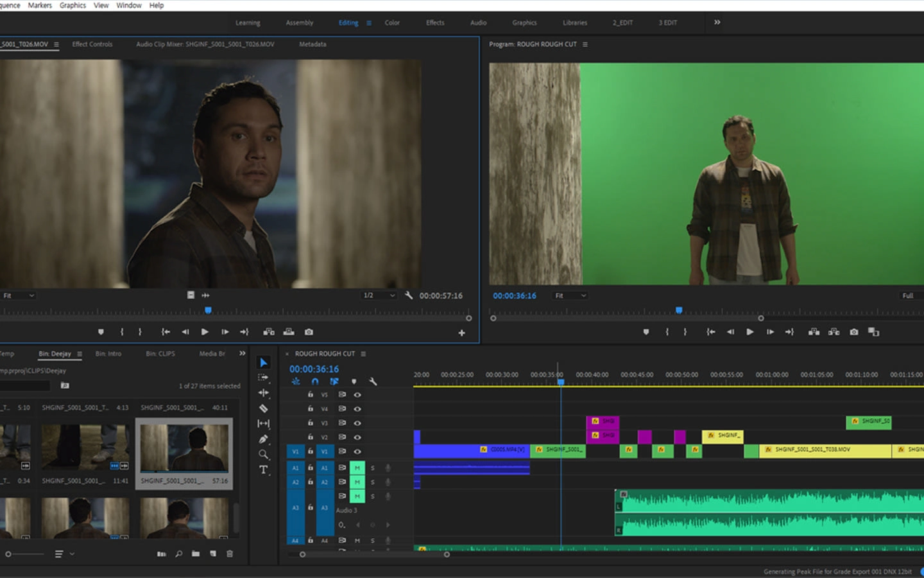
Task: Click Export Frame camera in Program monitor
Action: [x=854, y=332]
